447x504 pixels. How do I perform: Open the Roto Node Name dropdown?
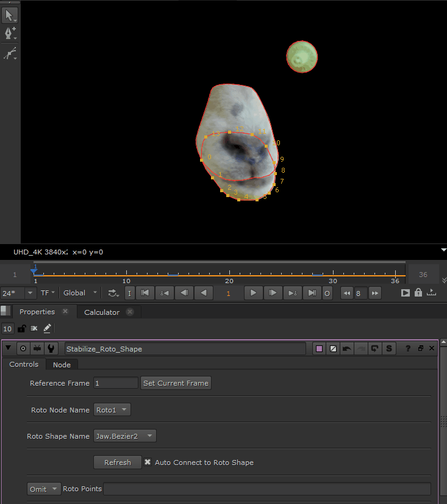click(x=112, y=410)
